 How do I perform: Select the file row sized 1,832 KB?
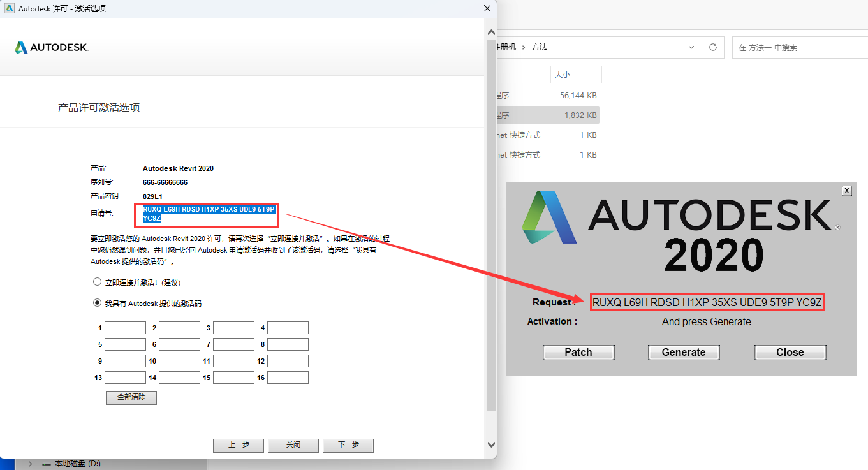[x=548, y=115]
